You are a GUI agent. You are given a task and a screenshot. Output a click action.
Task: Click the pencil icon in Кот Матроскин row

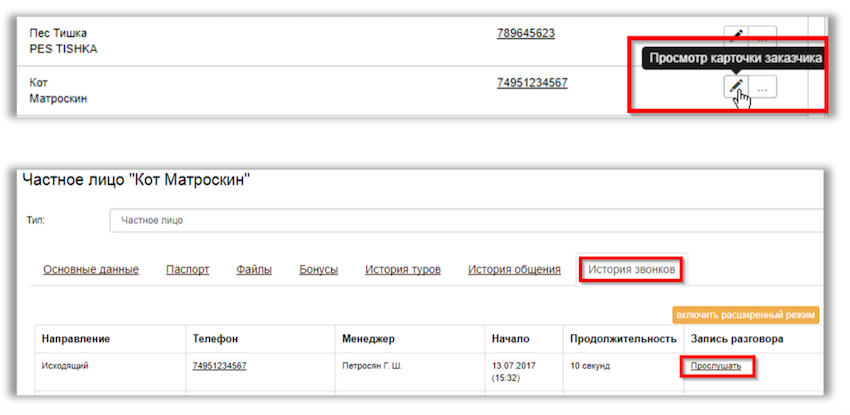pos(735,88)
